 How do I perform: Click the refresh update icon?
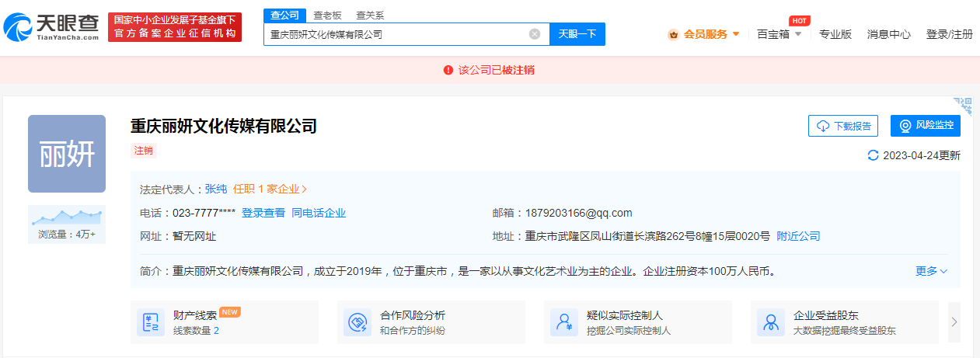[873, 155]
